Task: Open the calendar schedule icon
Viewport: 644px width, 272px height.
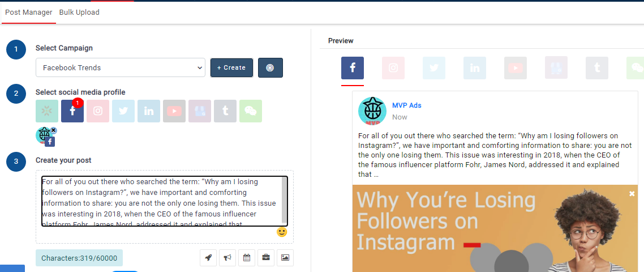Action: [247, 258]
